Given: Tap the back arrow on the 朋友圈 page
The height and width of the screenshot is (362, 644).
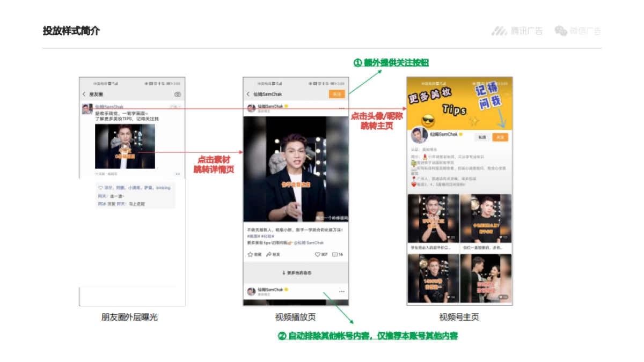Looking at the screenshot, I should click(x=84, y=93).
